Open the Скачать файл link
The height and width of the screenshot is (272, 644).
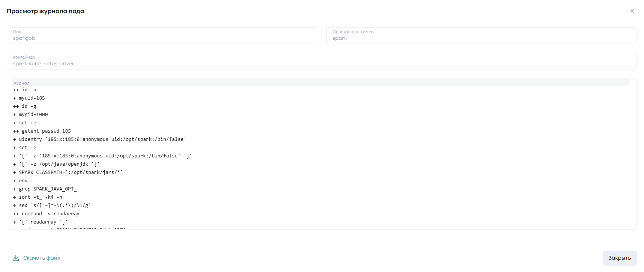42,258
